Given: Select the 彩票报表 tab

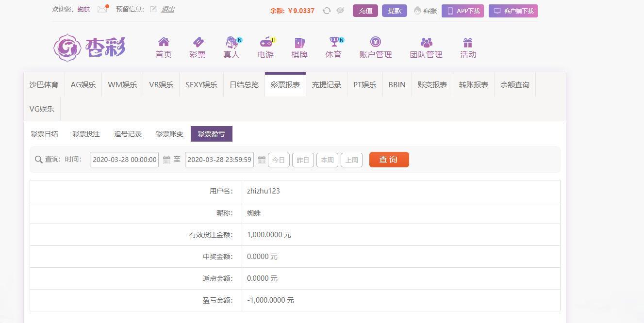Looking at the screenshot, I should pos(285,84).
